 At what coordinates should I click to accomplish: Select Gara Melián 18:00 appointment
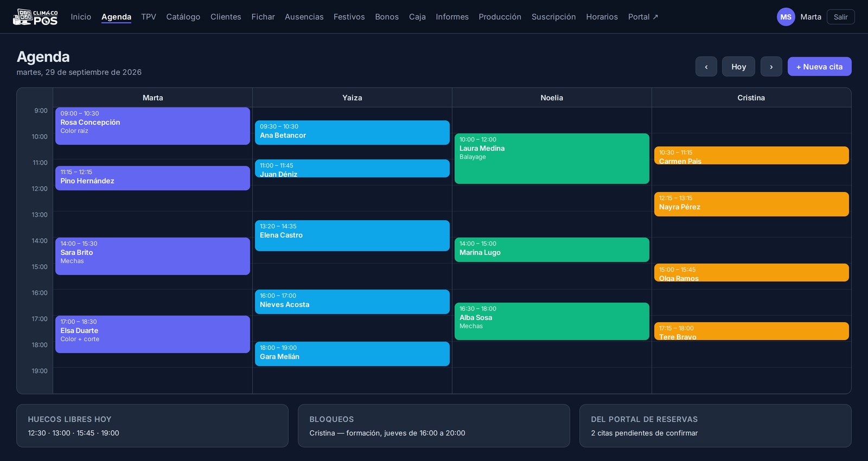[352, 354]
